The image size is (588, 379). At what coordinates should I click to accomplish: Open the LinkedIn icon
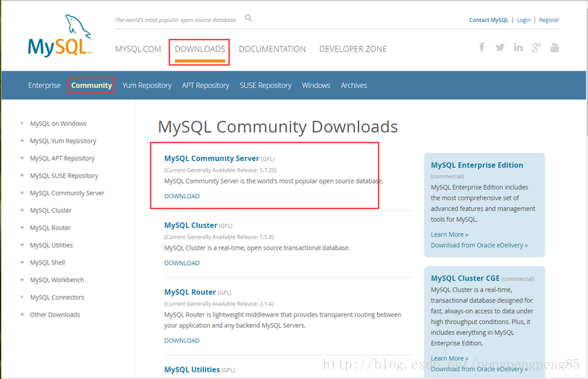tap(518, 47)
